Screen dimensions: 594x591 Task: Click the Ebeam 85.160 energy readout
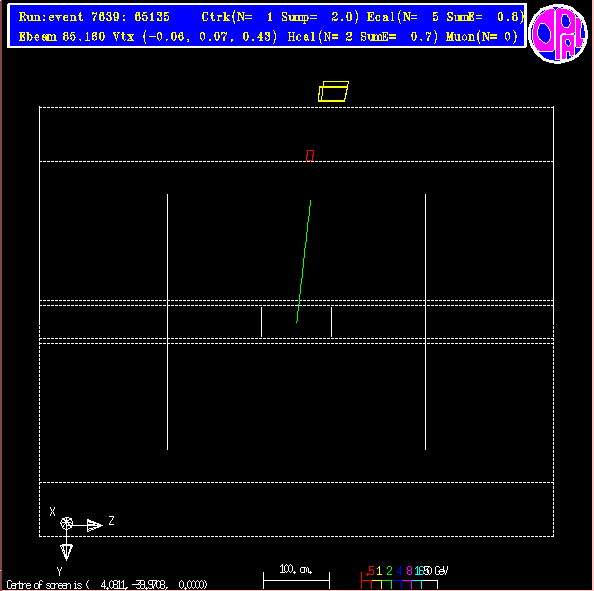click(x=62, y=37)
